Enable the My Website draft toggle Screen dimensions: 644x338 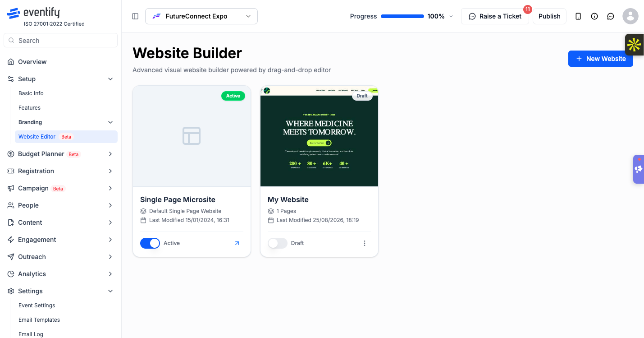pos(278,243)
